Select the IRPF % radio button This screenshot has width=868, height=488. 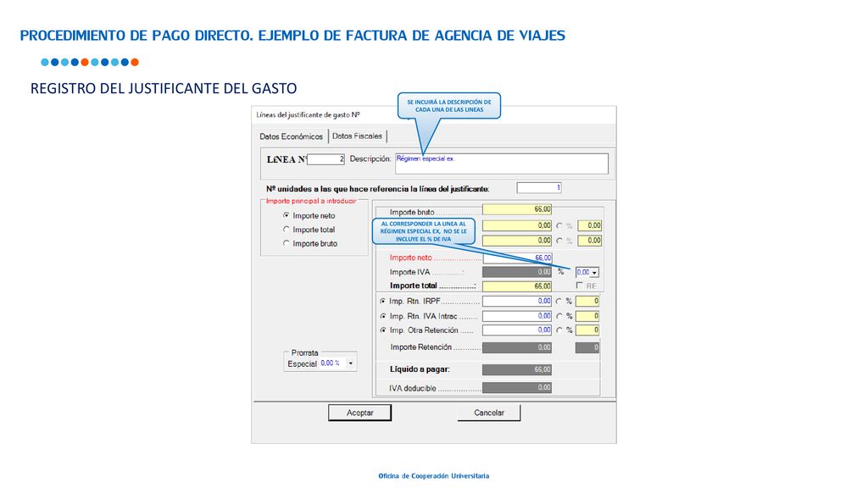[x=559, y=302]
